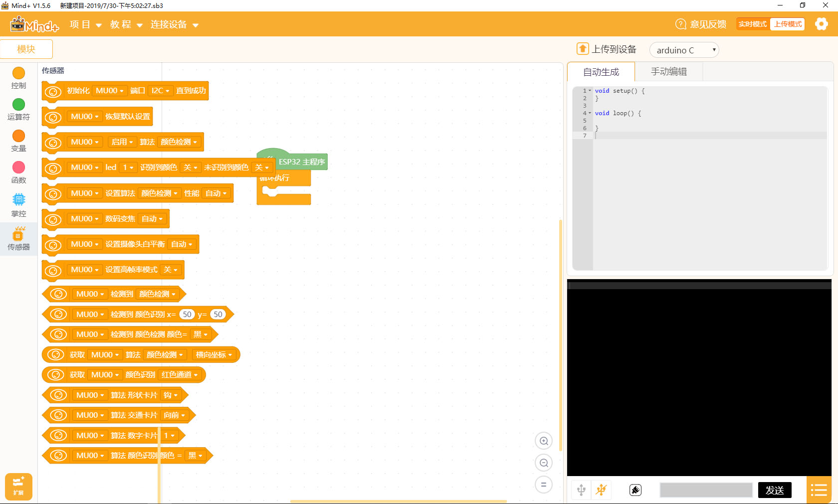Click the block palette vertical scrollbar
Viewport: 838px width, 504px height.
tap(159, 464)
